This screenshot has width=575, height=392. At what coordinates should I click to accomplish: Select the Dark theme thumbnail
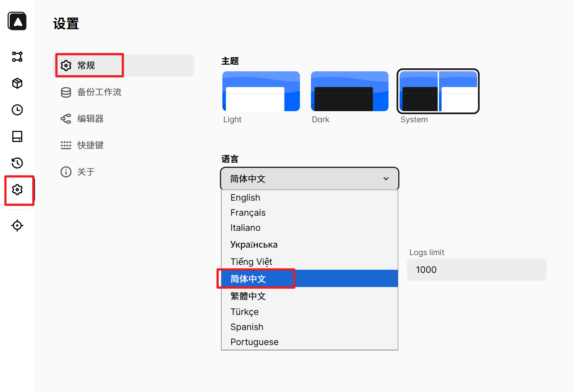click(350, 91)
